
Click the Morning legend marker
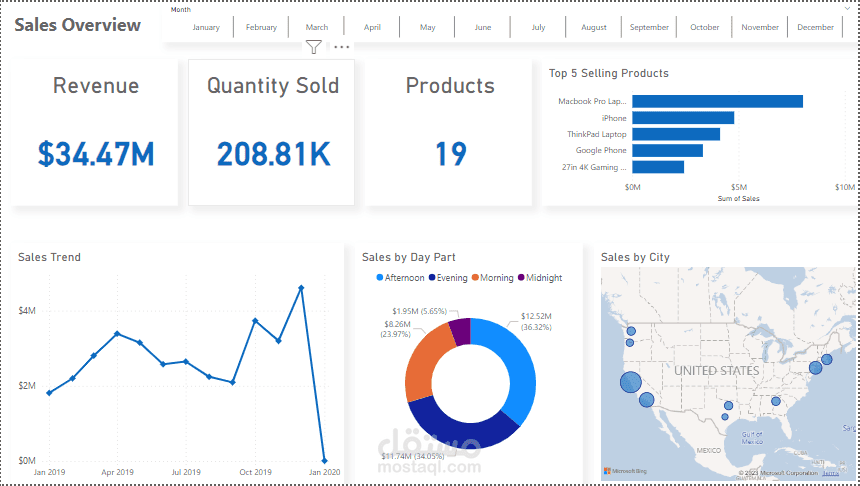(476, 278)
